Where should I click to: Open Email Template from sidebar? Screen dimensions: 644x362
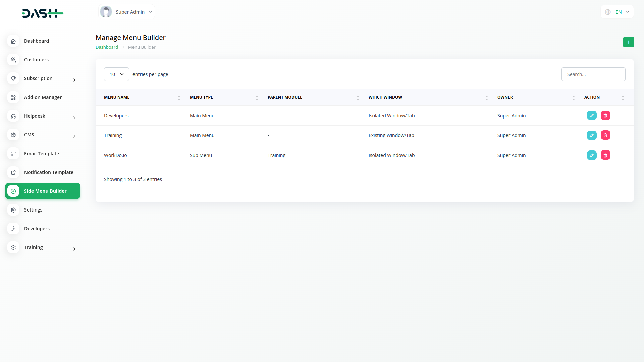click(x=41, y=154)
